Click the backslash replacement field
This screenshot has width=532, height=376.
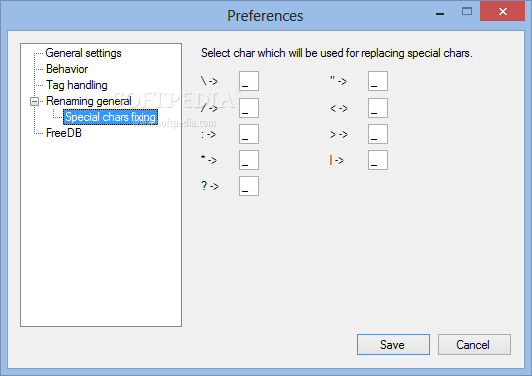[249, 81]
